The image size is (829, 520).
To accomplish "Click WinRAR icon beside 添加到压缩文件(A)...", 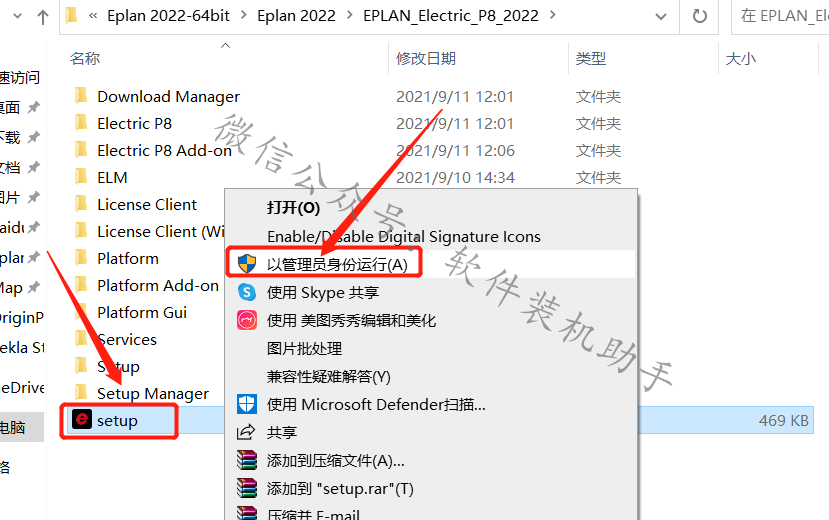I will (x=247, y=460).
